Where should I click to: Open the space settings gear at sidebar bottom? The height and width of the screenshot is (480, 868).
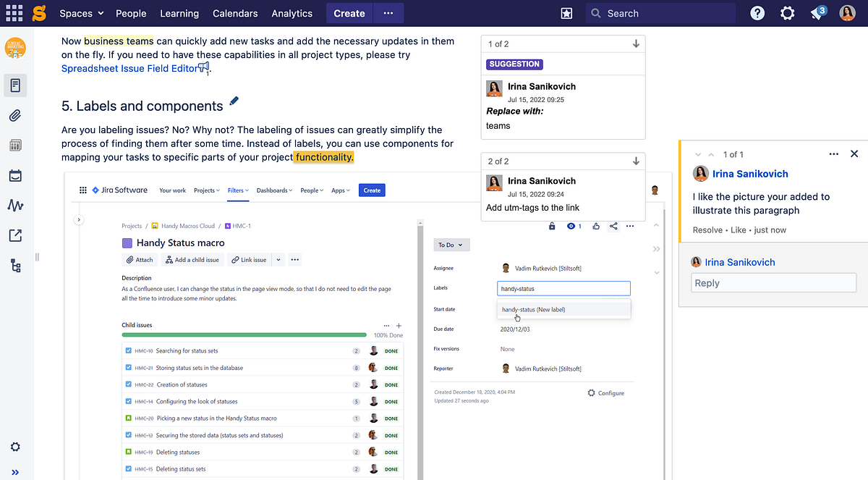(14, 447)
